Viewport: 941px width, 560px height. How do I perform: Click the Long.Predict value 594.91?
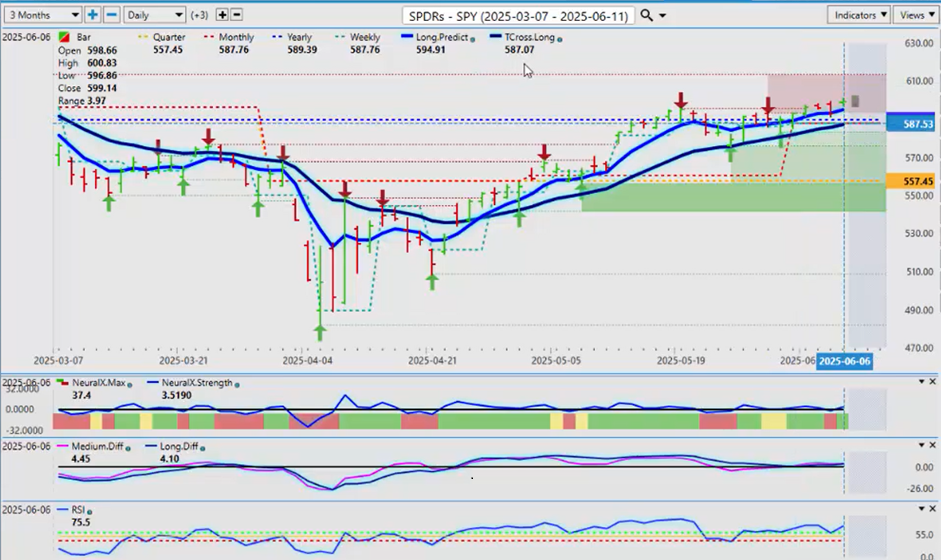(431, 50)
